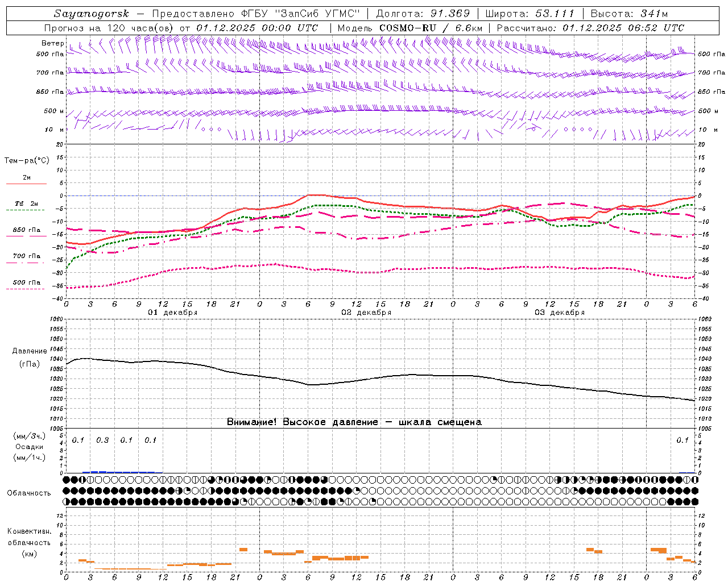Click the '(мм/3ч.)' precipitation unit label
The height and width of the screenshot is (582, 728).
click(x=30, y=436)
